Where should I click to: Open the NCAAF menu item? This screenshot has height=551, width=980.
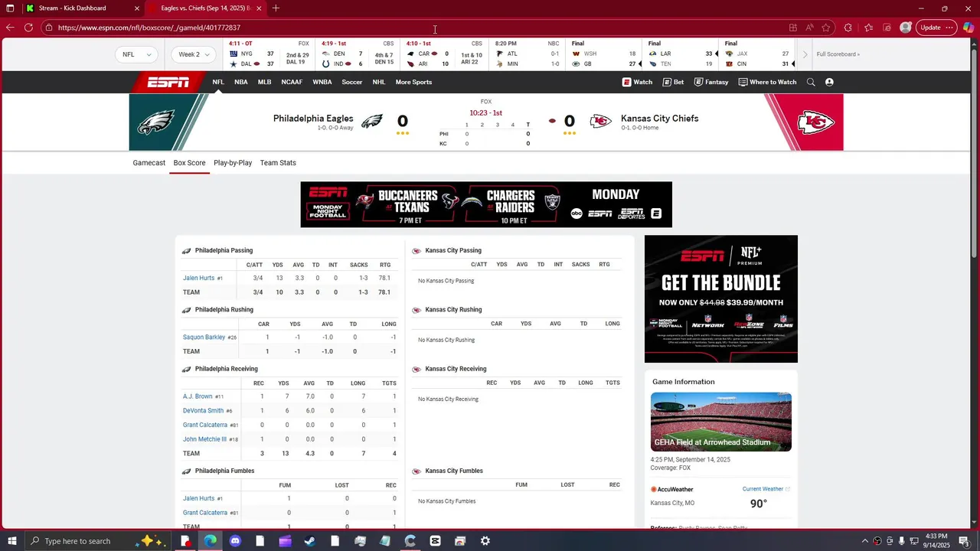292,82
